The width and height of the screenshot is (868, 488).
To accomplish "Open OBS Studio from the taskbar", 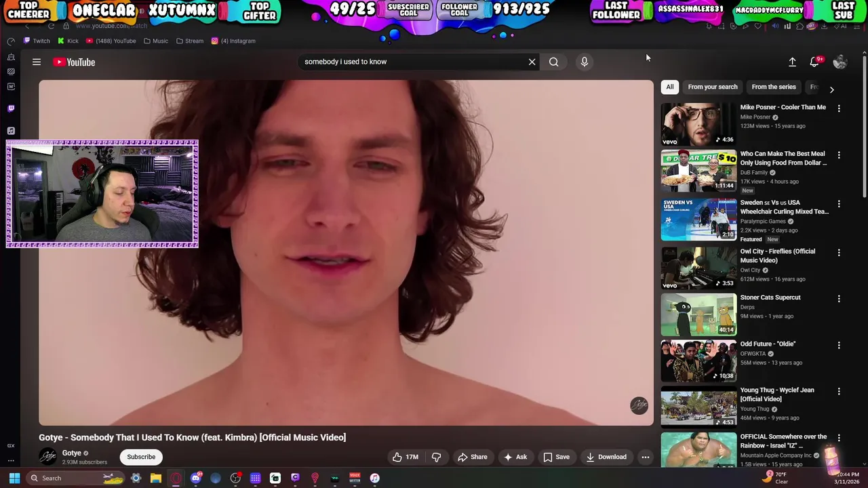I will (x=235, y=478).
